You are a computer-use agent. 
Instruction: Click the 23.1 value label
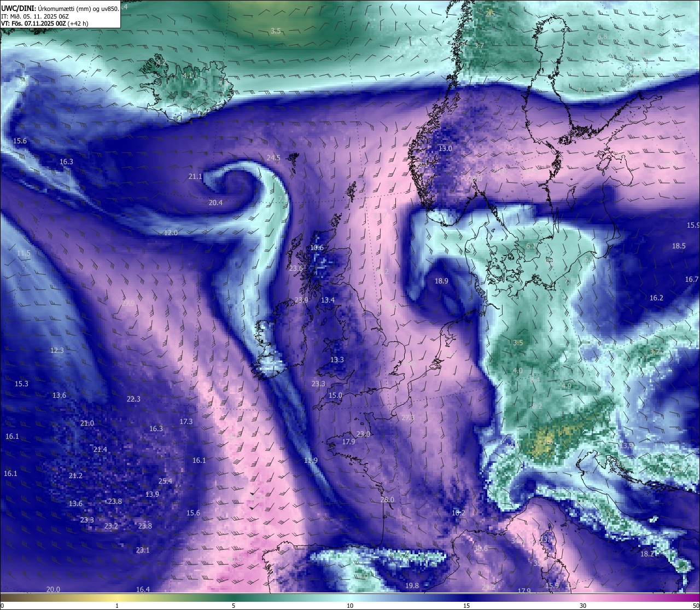[x=143, y=550]
